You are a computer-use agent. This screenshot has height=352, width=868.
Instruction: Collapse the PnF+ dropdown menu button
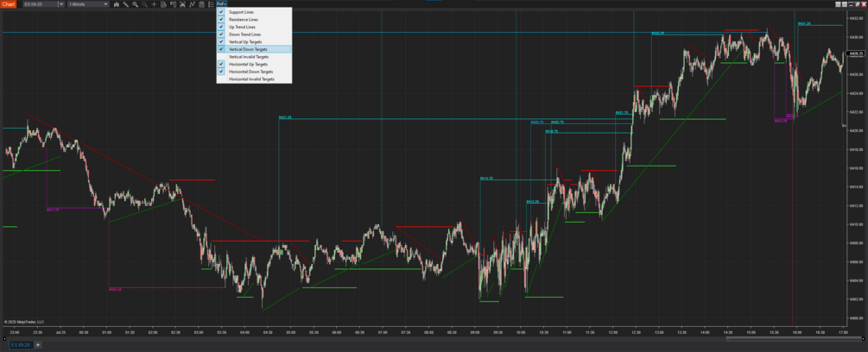click(x=221, y=3)
